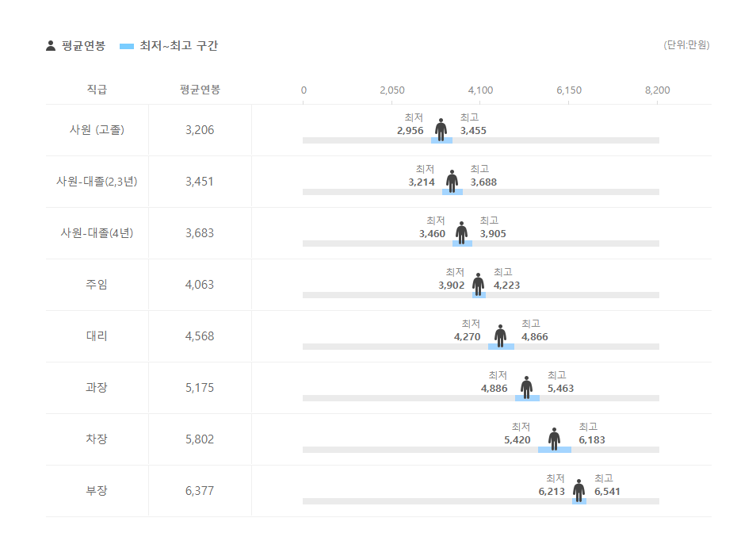
Task: Click the blue 최저~최고 구간 legend swatch
Action: (127, 46)
